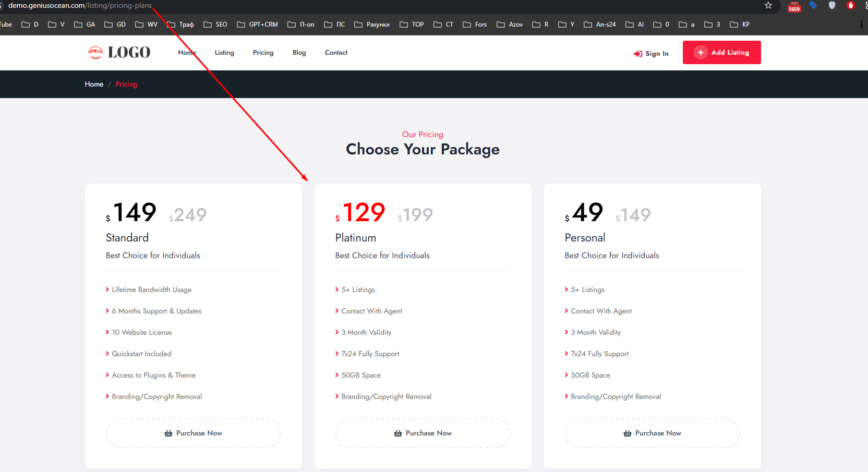Open the Рахунки bookmarks folder
Image resolution: width=868 pixels, height=472 pixels.
click(372, 25)
